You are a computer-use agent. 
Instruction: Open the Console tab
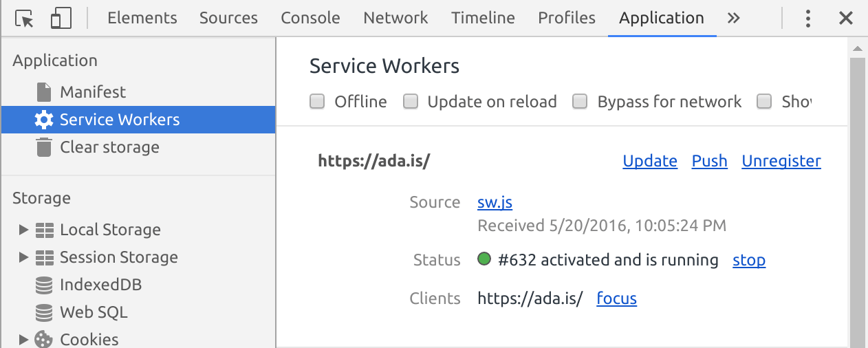click(x=310, y=19)
